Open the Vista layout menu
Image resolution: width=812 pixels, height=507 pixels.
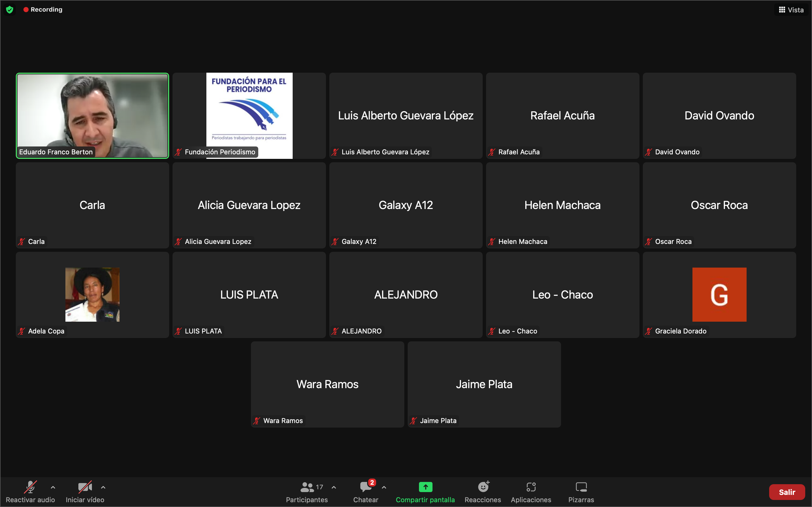point(791,10)
